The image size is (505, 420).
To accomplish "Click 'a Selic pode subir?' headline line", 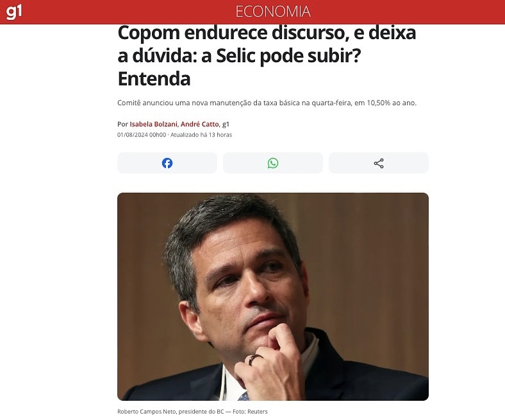I will [281, 56].
